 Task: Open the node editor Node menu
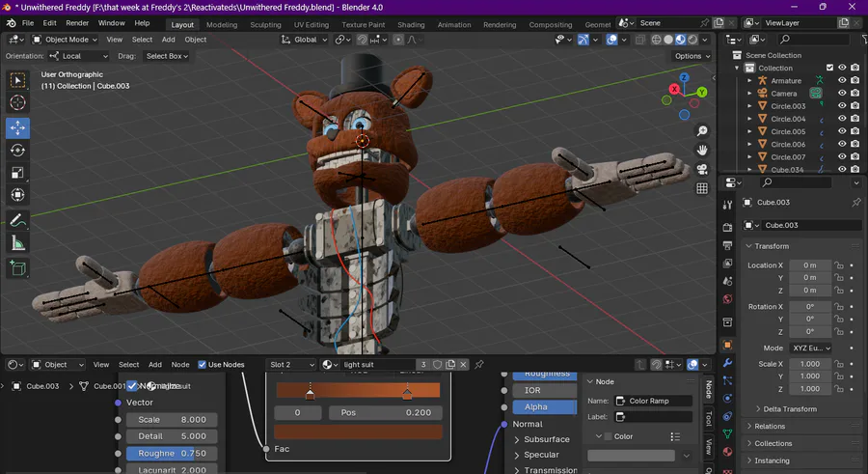point(180,364)
